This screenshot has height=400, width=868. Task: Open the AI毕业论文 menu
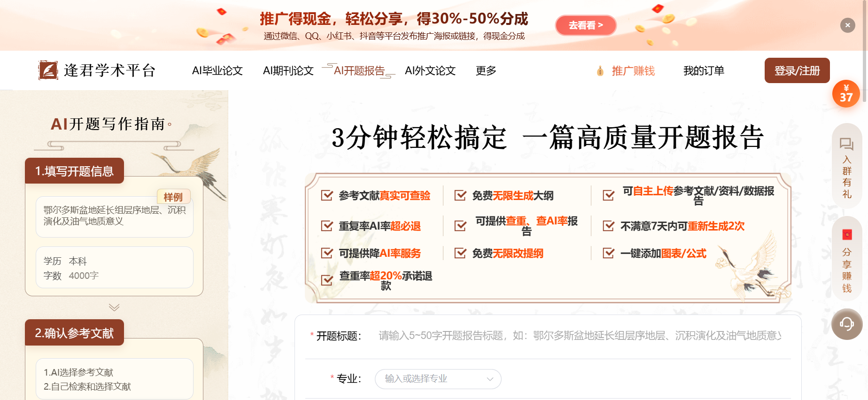tap(217, 71)
